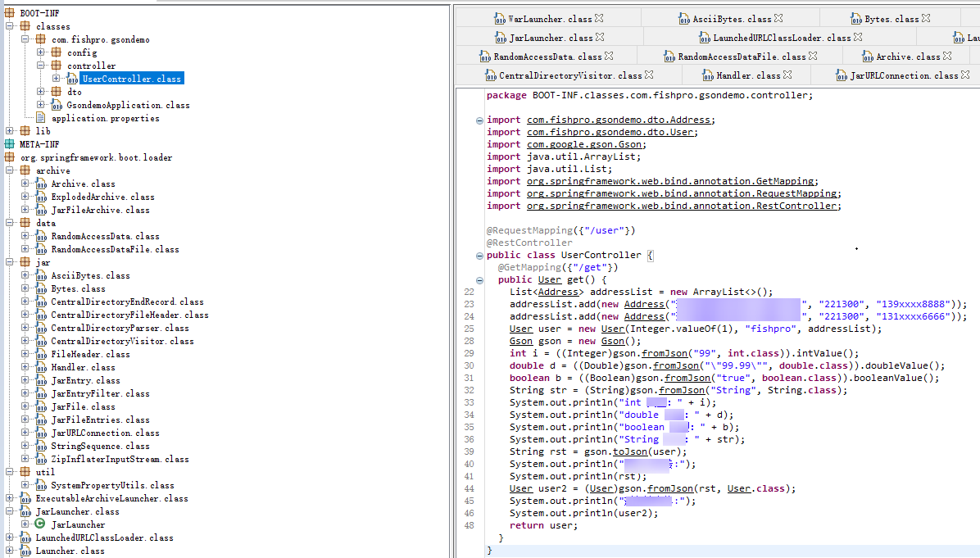Switch to the Handler.class tab
Viewport: 980px width, 558px height.
click(748, 75)
